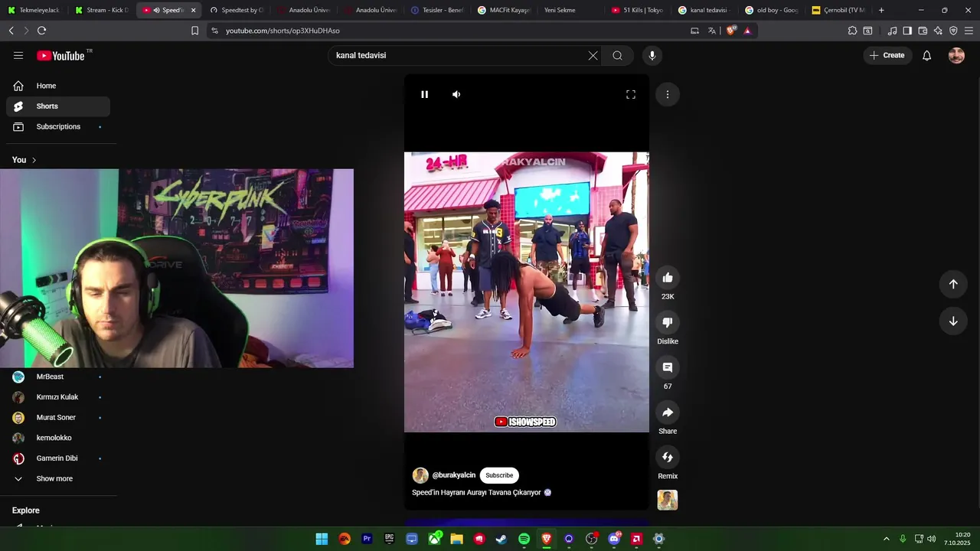
Task: Toggle the browser sidebar panel
Action: point(907,31)
